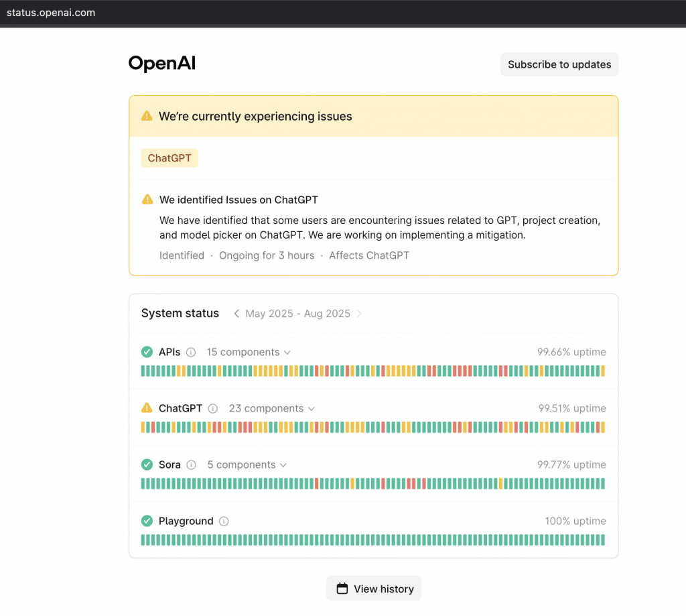Click the 'May 2025 - Aug 2025' date range
The width and height of the screenshot is (686, 616).
tap(297, 314)
